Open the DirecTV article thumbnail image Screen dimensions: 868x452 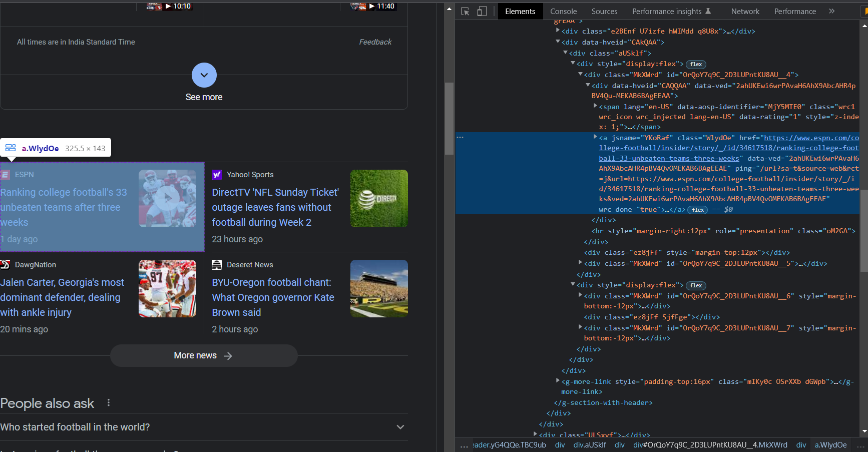(x=379, y=198)
